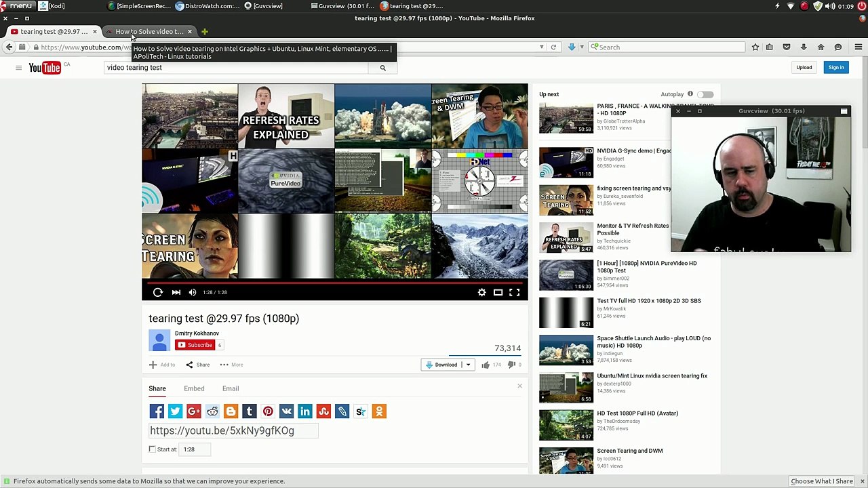The image size is (868, 488).
Task: Switch to the Embed tab
Action: coord(194,388)
